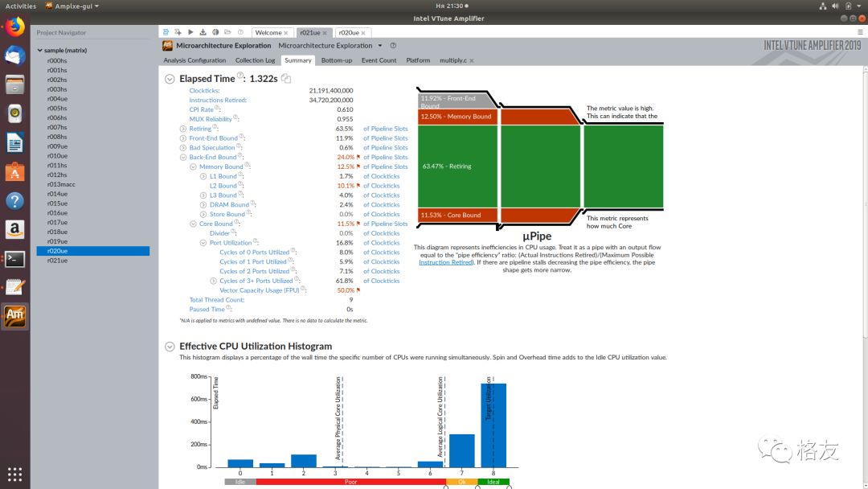The width and height of the screenshot is (868, 489).
Task: Open Activities overview
Action: [20, 6]
